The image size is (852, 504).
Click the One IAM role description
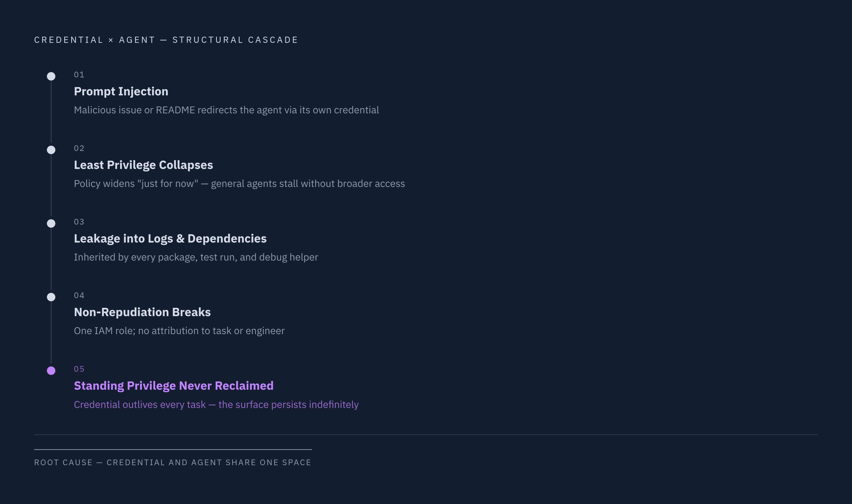[179, 331]
